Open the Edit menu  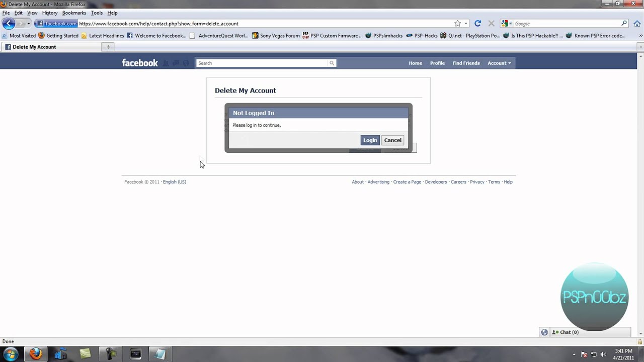19,13
